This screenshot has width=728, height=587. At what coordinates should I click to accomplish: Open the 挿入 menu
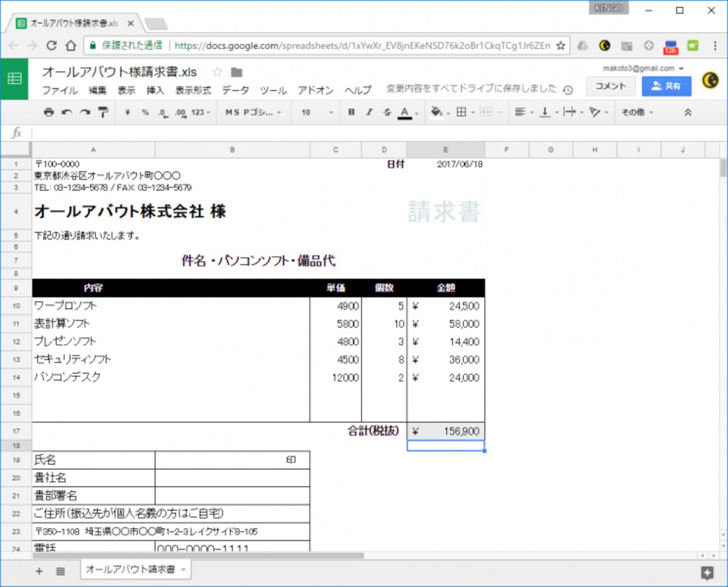(x=155, y=90)
